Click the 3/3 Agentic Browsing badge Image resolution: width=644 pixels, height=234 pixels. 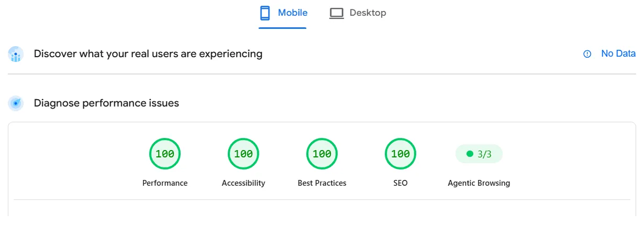coord(479,154)
